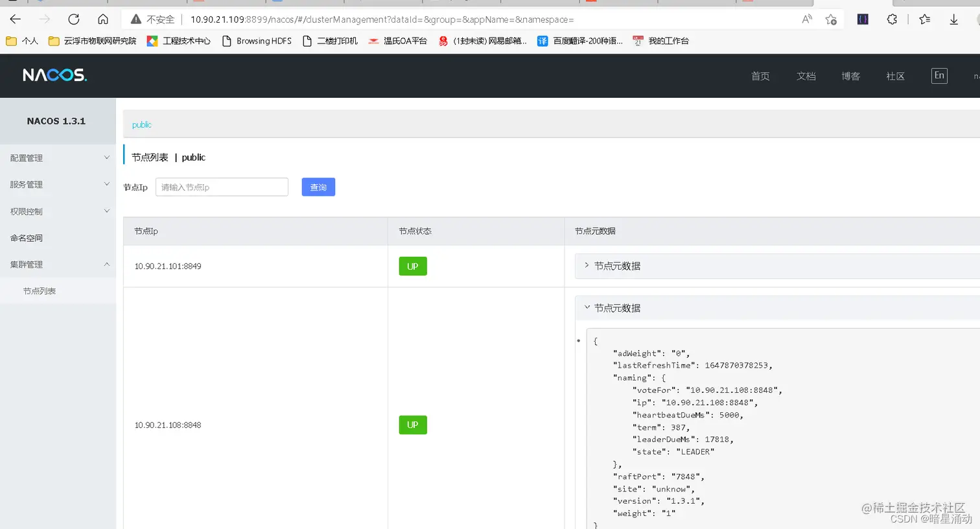Screen dimensions: 980x529
Task: Click the UP status of 10.90.21.108:8848
Action: tap(412, 425)
